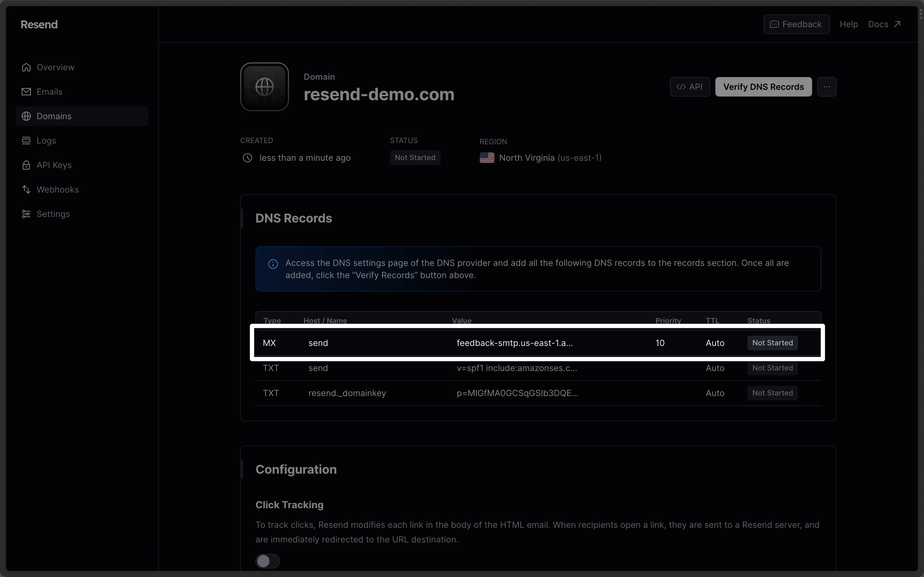The image size is (924, 577).
Task: Click Verify DNS Records
Action: pos(763,86)
